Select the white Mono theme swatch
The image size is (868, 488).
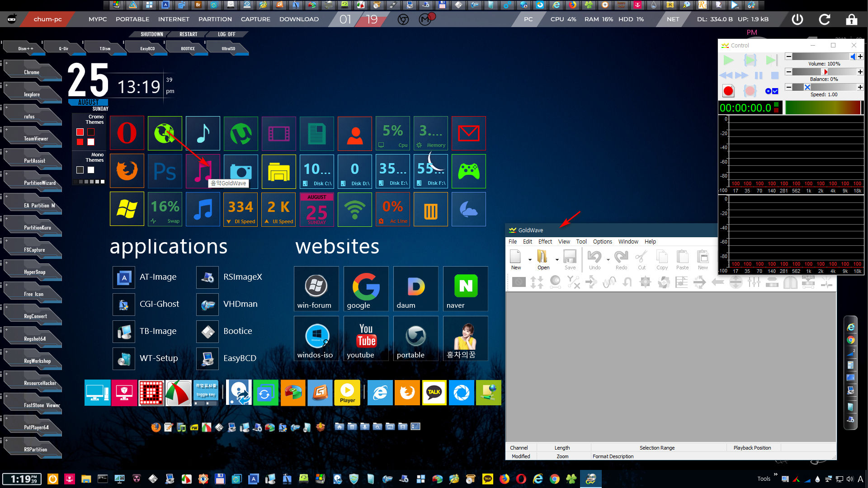click(x=91, y=170)
